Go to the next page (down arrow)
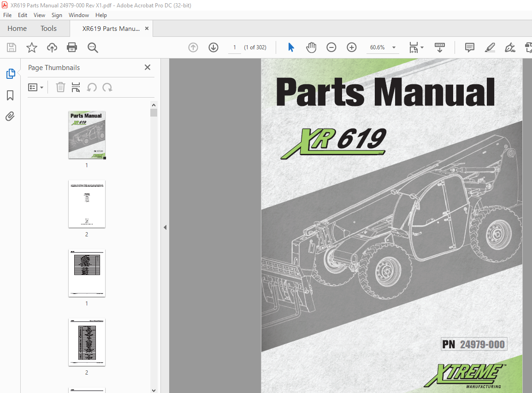This screenshot has width=532, height=393. pos(213,47)
